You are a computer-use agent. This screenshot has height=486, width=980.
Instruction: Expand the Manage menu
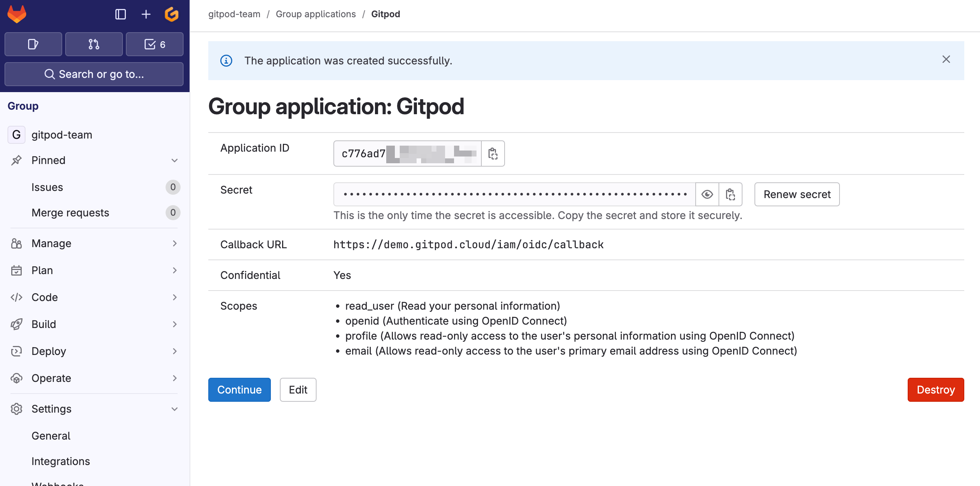(94, 243)
